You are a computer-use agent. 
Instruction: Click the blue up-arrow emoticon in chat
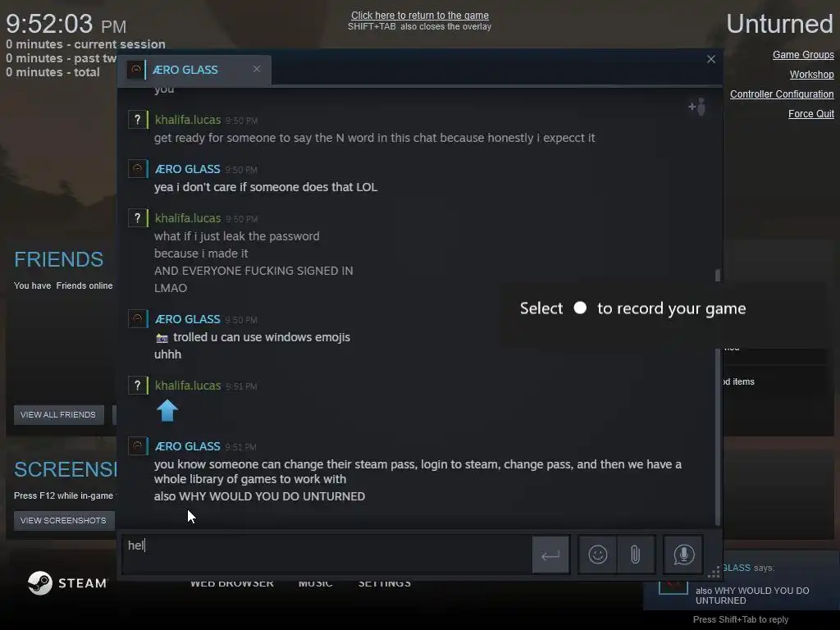167,411
